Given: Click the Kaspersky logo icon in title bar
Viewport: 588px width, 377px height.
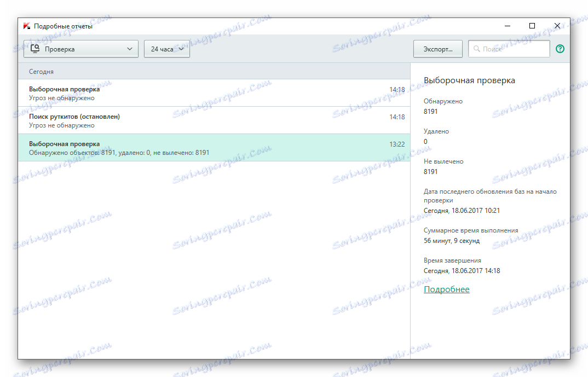Looking at the screenshot, I should coord(27,26).
